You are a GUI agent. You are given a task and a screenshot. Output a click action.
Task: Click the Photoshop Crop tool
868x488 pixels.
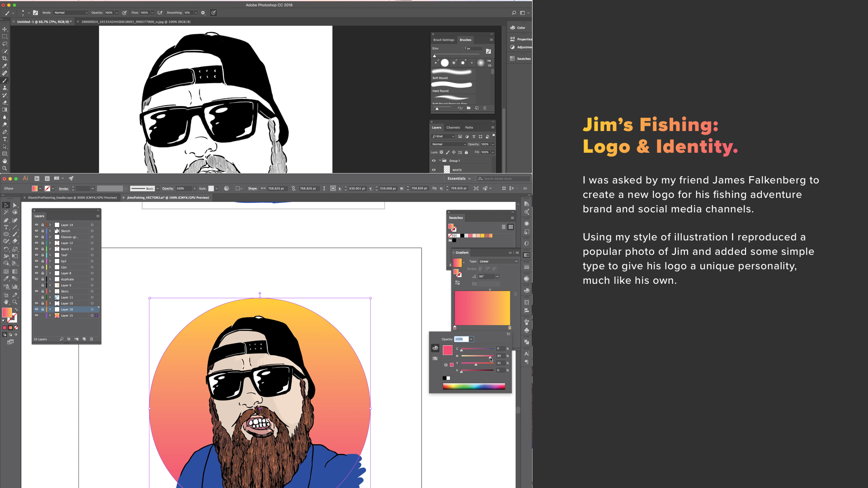click(5, 58)
